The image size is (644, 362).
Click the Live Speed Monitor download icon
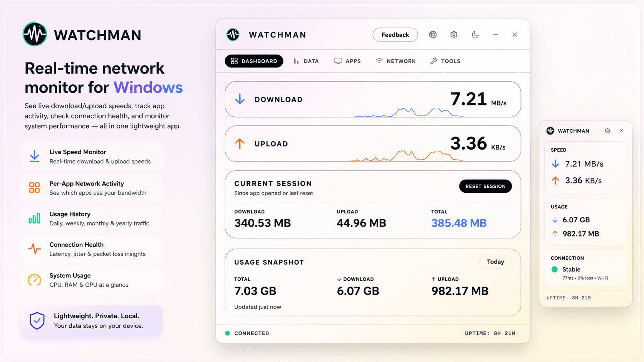(34, 156)
